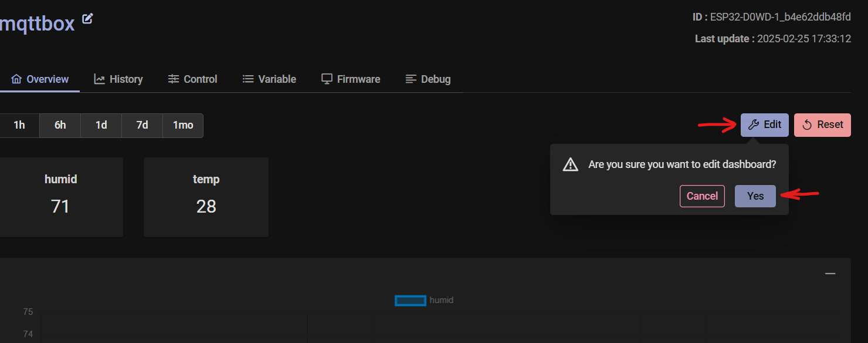Click the warning triangle in the dialog
This screenshot has height=343, width=868.
pos(569,164)
